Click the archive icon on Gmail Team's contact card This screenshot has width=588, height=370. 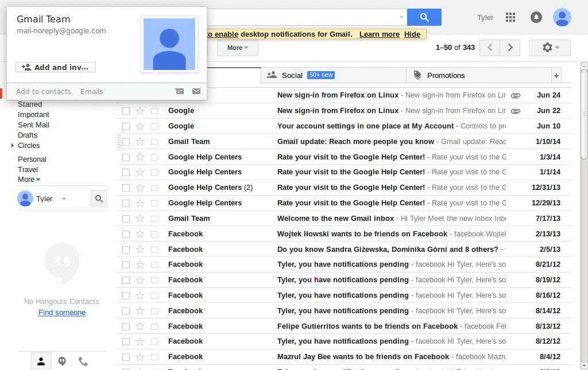[180, 91]
